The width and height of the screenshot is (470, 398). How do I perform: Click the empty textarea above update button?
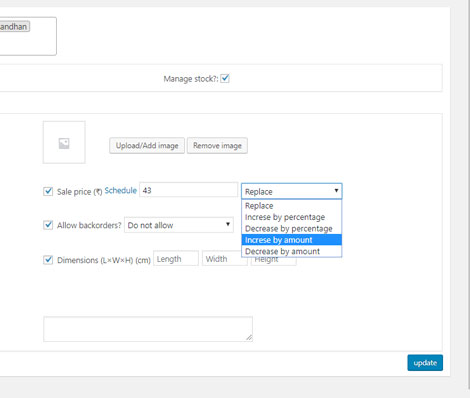[148, 329]
